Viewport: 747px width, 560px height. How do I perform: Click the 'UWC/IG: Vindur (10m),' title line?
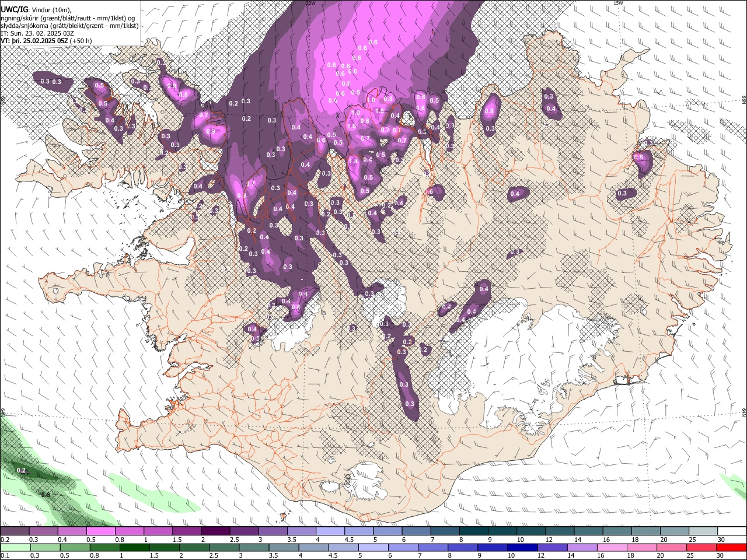36,9
